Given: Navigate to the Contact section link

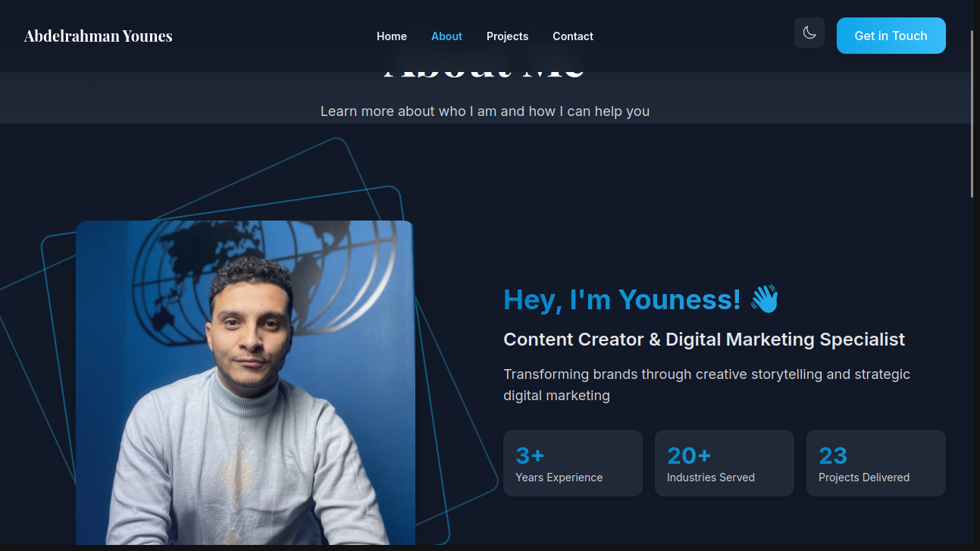Looking at the screenshot, I should 573,36.
